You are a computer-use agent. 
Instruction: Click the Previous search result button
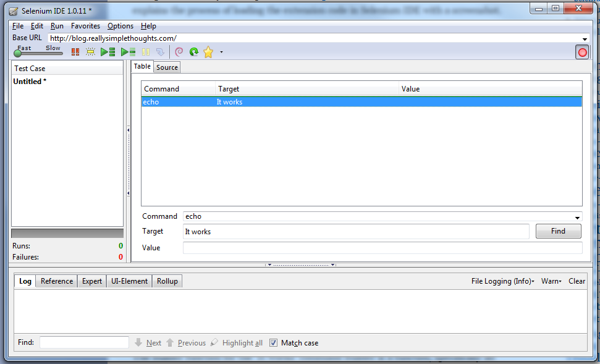click(186, 342)
